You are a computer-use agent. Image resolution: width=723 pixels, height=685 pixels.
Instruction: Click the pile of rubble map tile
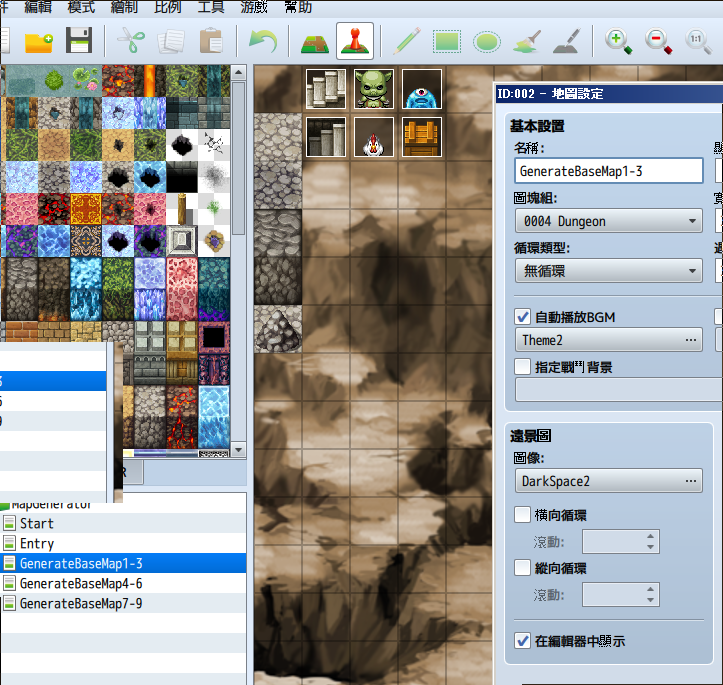278,329
